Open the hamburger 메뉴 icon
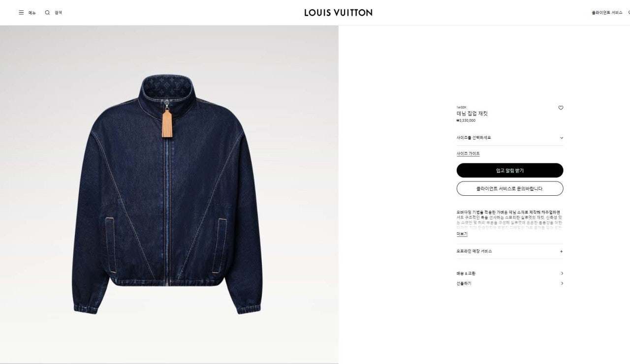Image resolution: width=630 pixels, height=364 pixels. point(21,13)
